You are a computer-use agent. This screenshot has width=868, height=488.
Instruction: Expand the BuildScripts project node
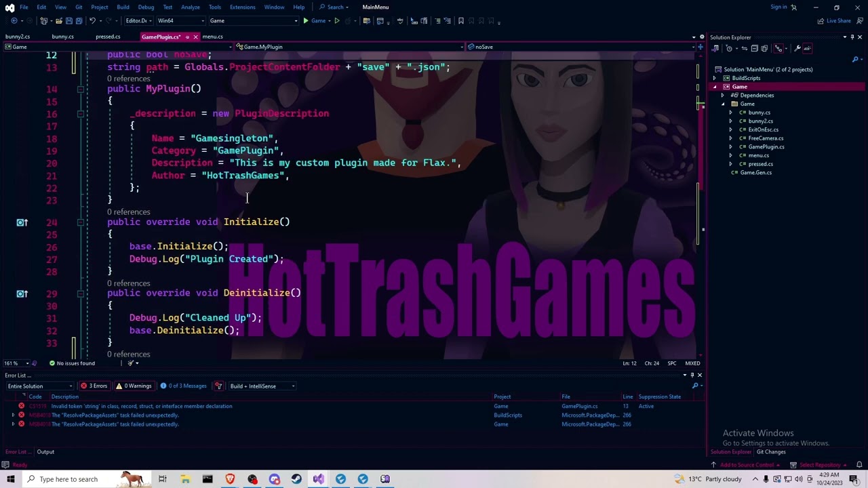[715, 78]
